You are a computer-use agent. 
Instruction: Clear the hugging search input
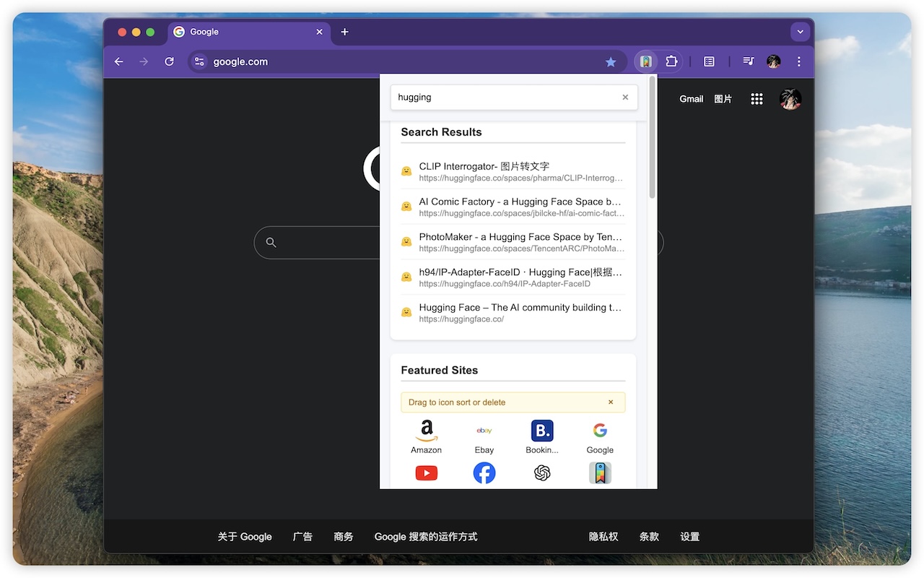(625, 97)
